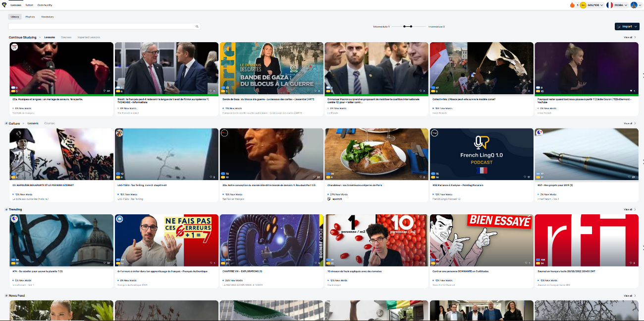644x321 pixels.
Task: Switch to the Playlists tab
Action: coord(30,17)
